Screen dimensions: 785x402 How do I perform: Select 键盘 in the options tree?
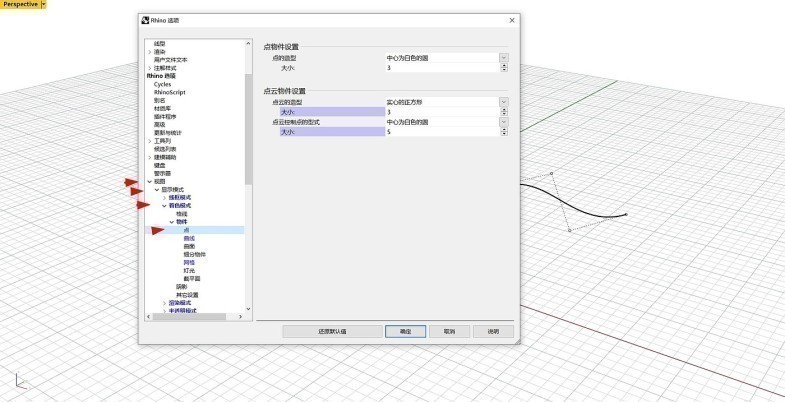click(x=159, y=165)
